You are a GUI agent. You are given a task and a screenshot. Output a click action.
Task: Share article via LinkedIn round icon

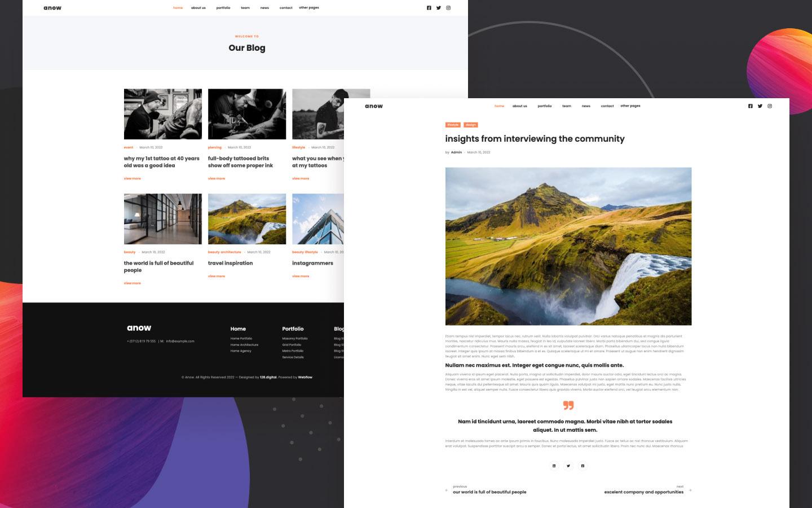click(x=554, y=466)
